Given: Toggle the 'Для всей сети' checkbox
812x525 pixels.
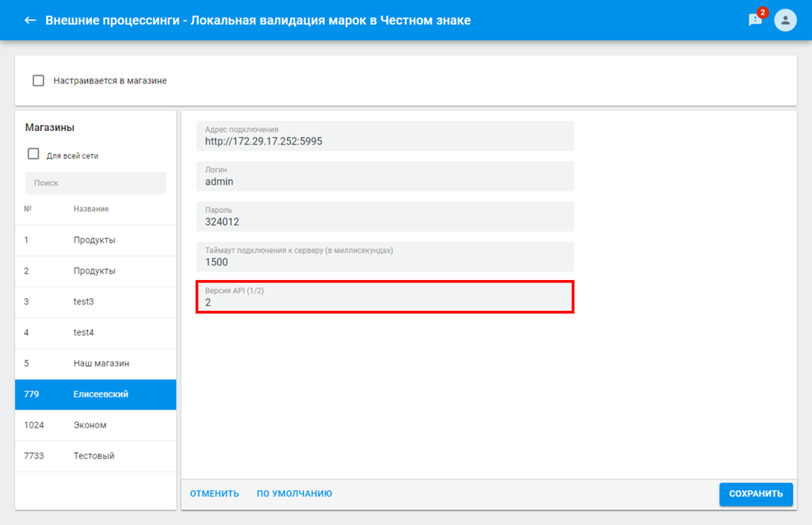Looking at the screenshot, I should (33, 155).
